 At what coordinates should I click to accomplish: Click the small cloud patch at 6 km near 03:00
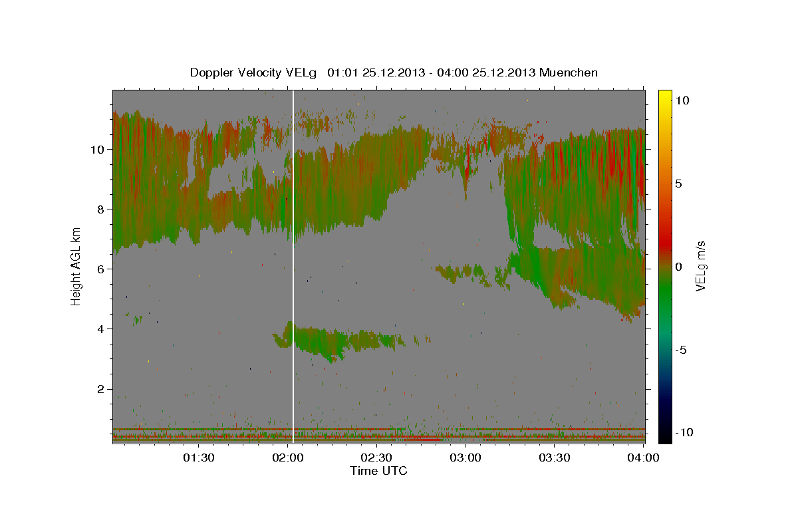point(472,274)
